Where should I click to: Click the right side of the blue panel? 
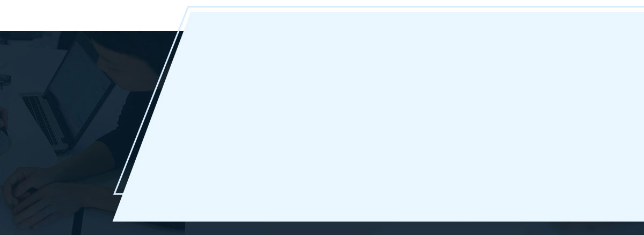point(590,116)
